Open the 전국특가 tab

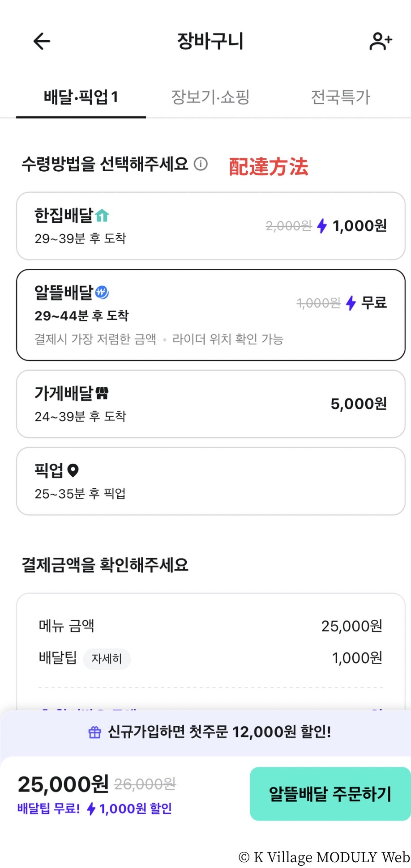(340, 97)
